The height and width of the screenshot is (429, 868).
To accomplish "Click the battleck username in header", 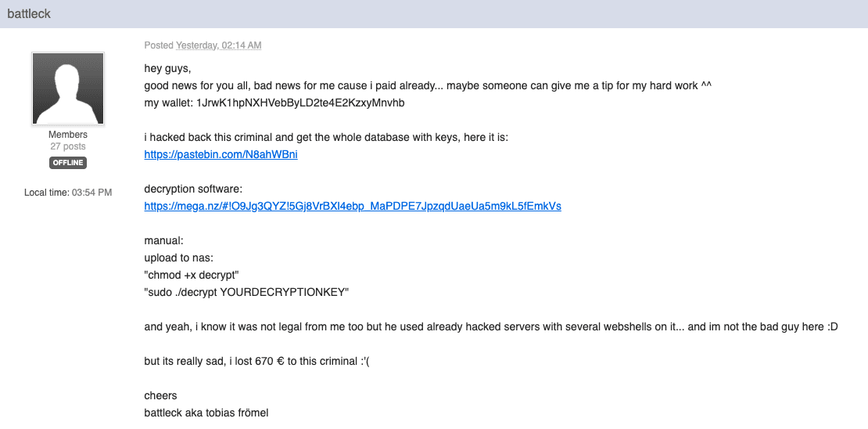I will [29, 14].
